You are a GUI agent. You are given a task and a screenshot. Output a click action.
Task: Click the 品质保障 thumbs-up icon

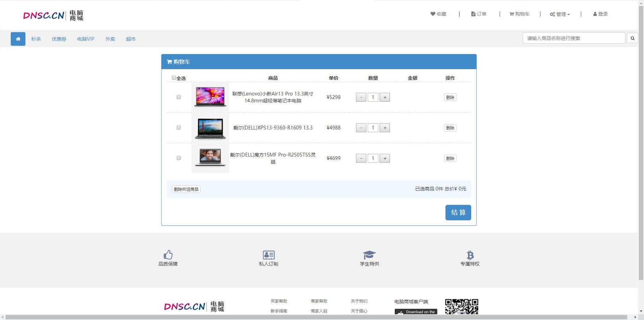tap(168, 254)
